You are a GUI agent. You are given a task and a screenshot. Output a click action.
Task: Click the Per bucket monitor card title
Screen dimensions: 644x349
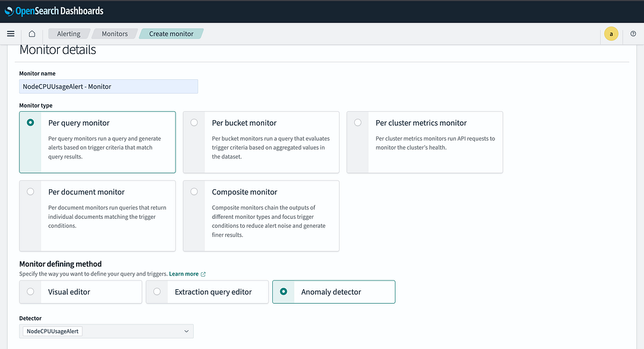(244, 123)
